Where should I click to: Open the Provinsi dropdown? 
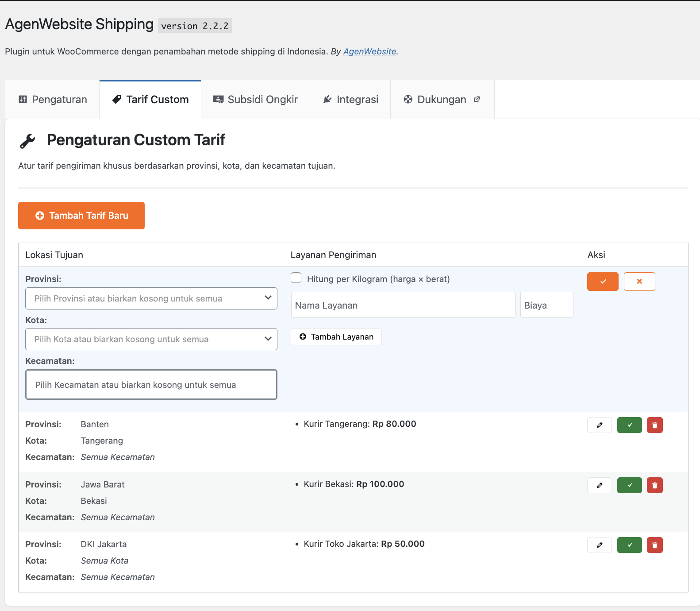coord(151,298)
